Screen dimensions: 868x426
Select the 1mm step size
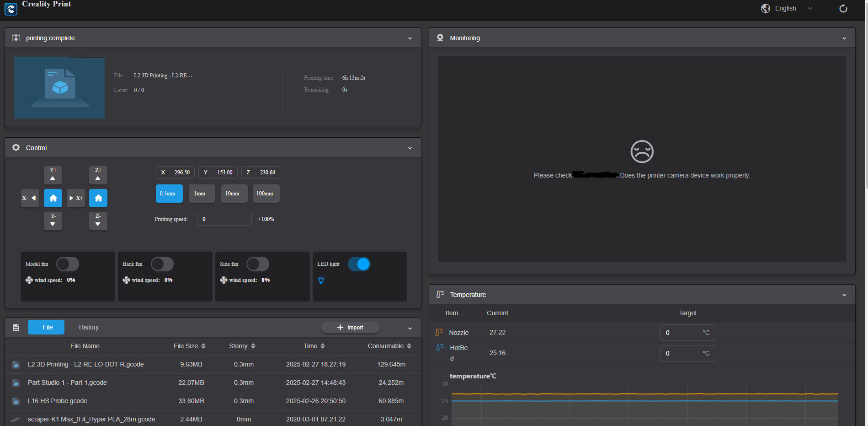[202, 194]
